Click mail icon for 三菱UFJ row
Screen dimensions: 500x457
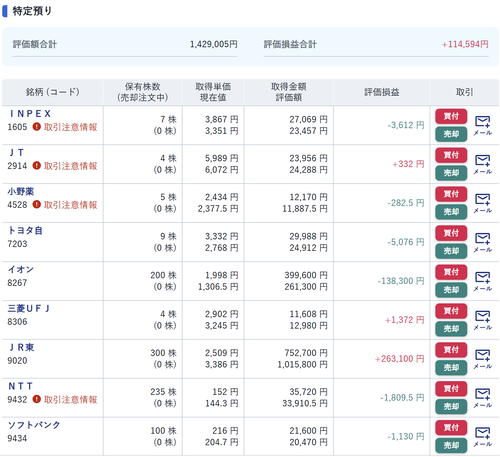pos(483,320)
